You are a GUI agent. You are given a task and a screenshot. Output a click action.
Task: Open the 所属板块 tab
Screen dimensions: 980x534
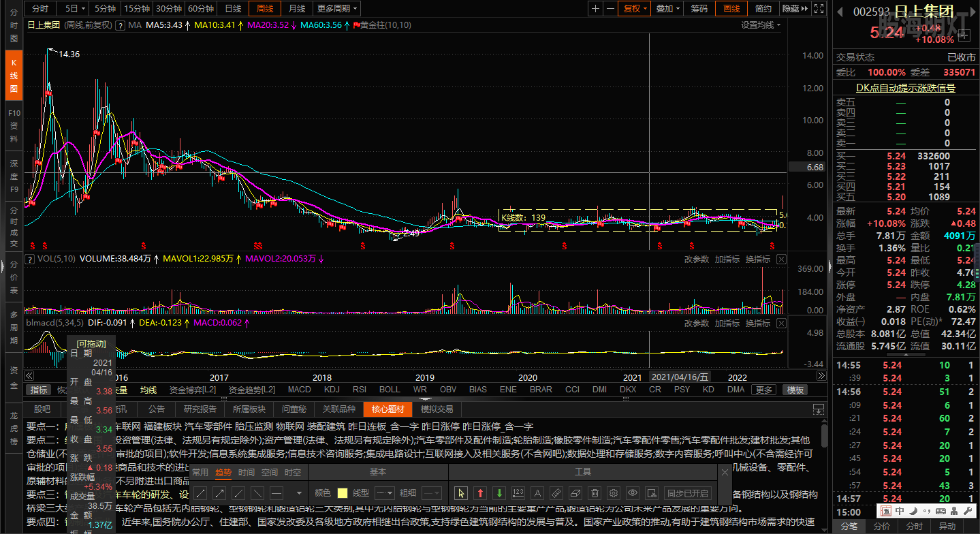click(x=249, y=409)
